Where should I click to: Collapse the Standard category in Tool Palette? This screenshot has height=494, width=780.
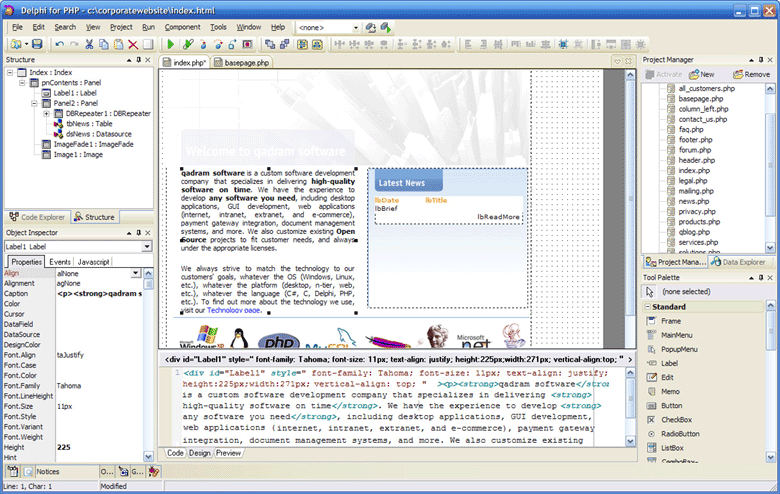648,307
